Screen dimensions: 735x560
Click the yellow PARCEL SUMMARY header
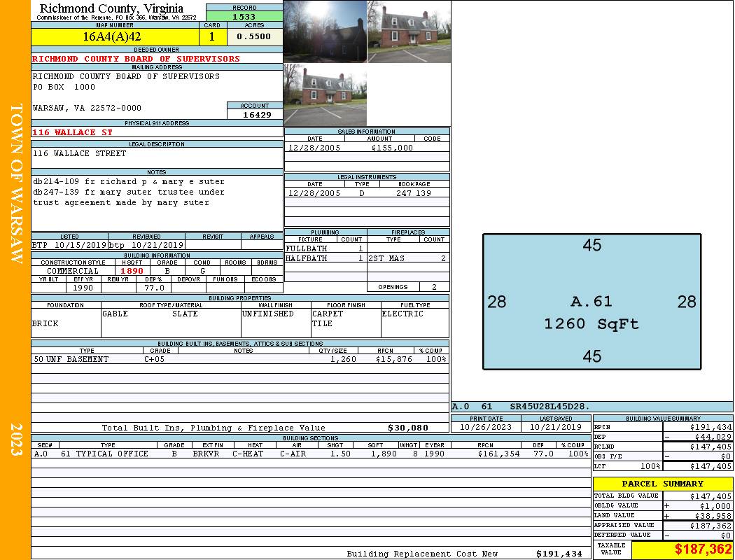click(662, 484)
